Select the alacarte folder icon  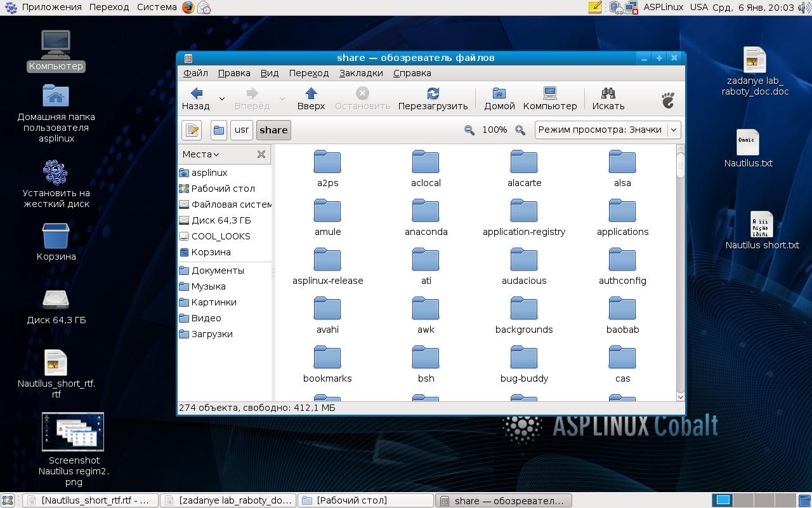coord(524,162)
